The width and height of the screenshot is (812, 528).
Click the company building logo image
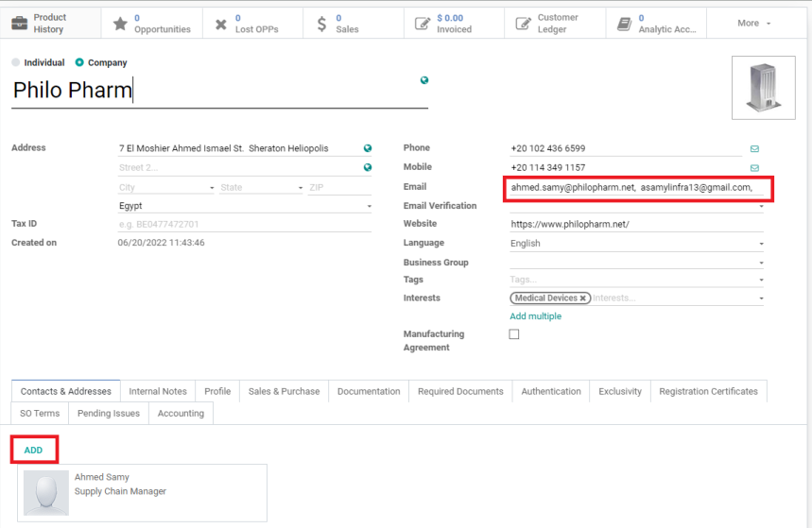click(x=764, y=88)
